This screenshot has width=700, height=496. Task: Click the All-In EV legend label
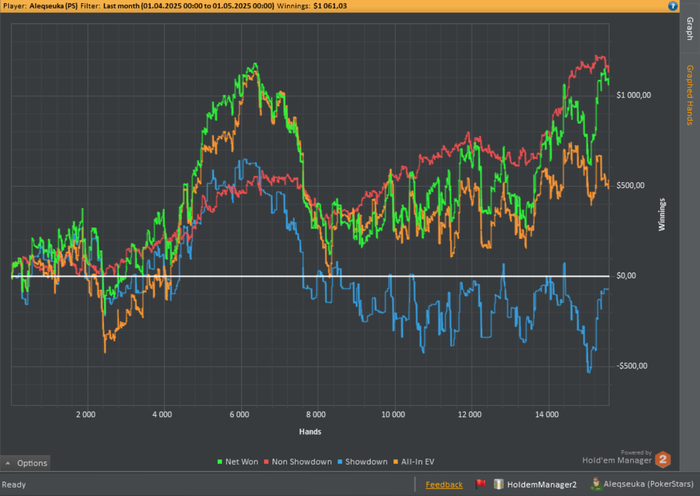417,462
